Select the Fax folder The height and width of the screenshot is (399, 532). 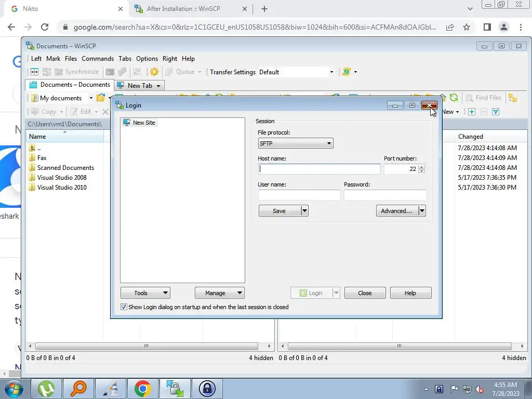point(38,158)
